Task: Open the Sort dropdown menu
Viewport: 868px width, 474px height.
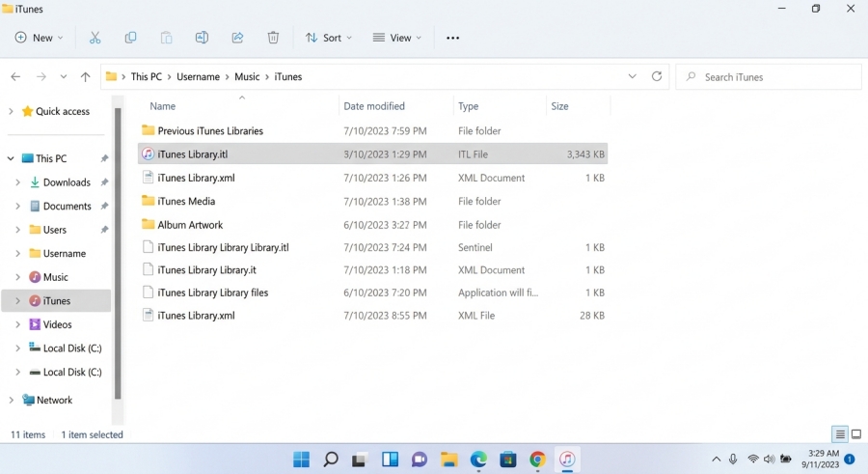Action: pyautogui.click(x=328, y=38)
